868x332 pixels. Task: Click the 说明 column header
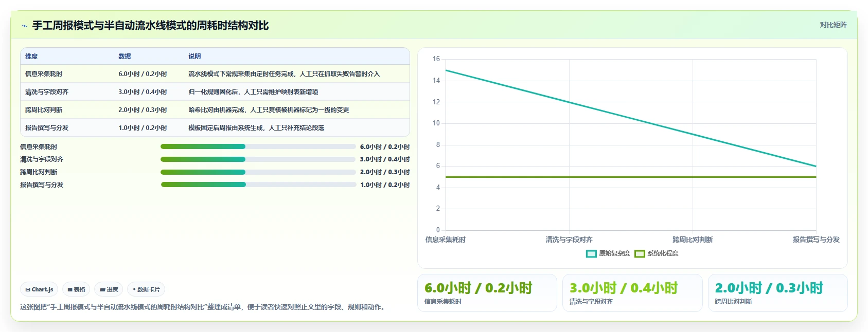(x=194, y=57)
